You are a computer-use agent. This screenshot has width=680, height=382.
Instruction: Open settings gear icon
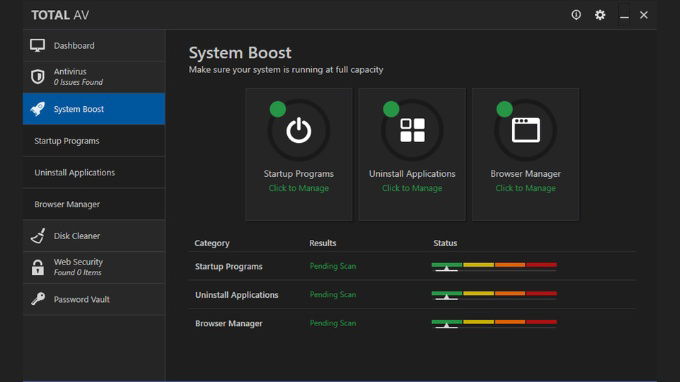tap(600, 15)
